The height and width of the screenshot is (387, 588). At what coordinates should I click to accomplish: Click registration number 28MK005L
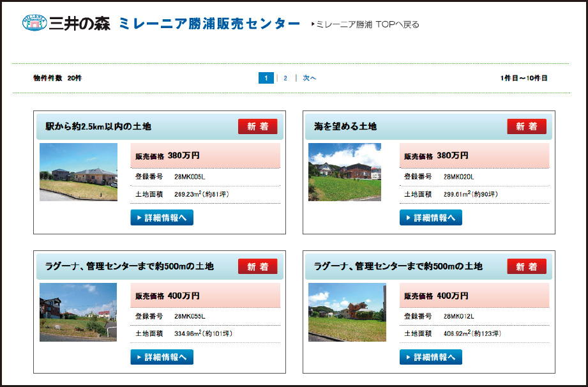190,177
